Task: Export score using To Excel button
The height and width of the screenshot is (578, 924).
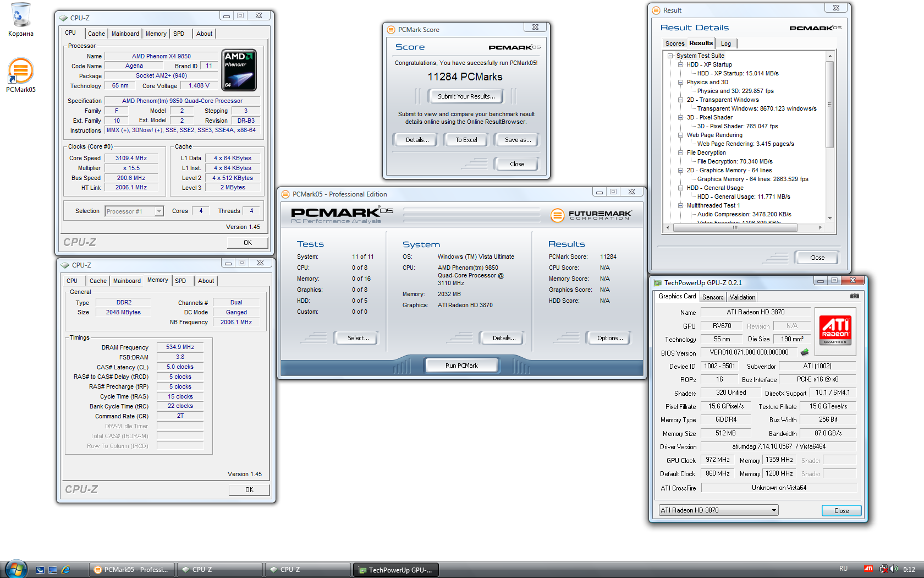Action: 466,140
